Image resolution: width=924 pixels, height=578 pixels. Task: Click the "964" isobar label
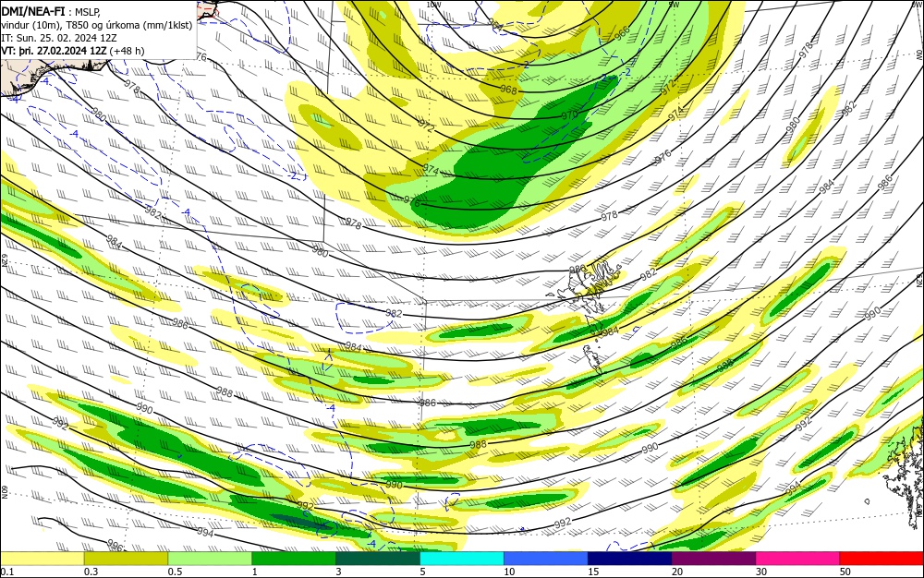(x=495, y=25)
